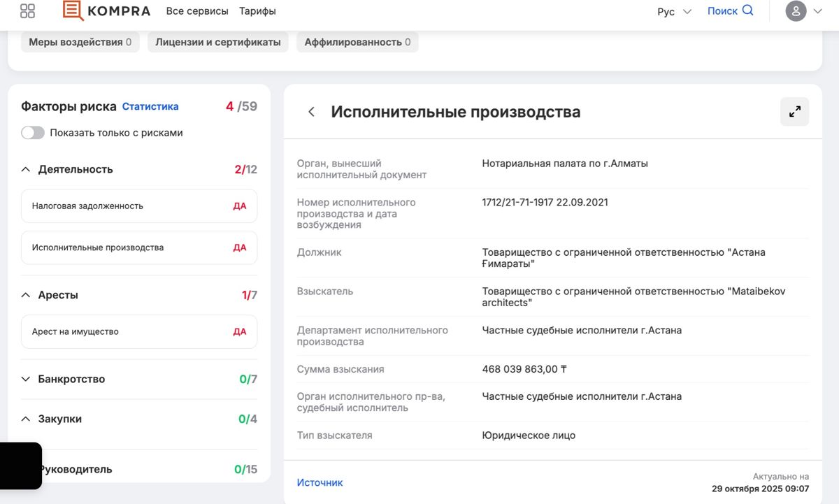This screenshot has height=504, width=839.
Task: Click the apps grid icon top left
Action: pyautogui.click(x=27, y=11)
